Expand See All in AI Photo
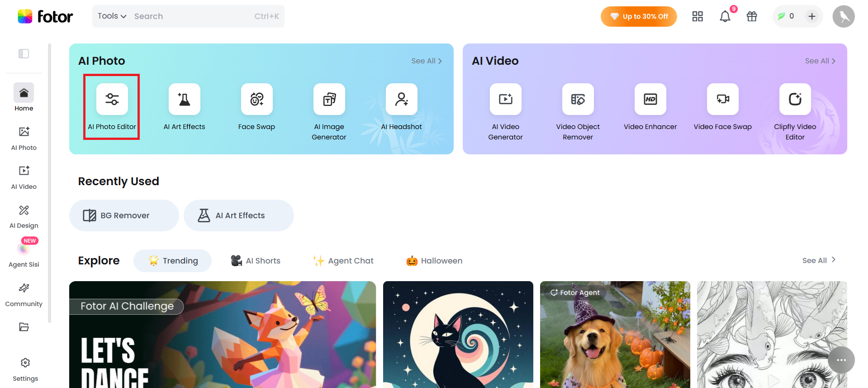This screenshot has height=388, width=868. (x=427, y=61)
